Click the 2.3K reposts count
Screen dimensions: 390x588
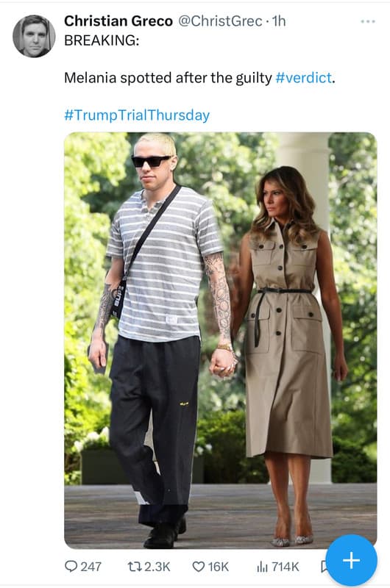[x=157, y=566]
